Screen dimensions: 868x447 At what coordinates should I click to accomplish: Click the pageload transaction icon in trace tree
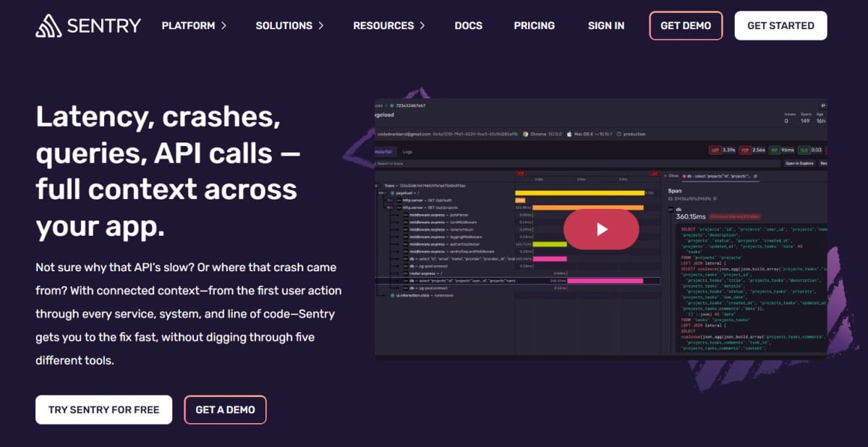392,193
